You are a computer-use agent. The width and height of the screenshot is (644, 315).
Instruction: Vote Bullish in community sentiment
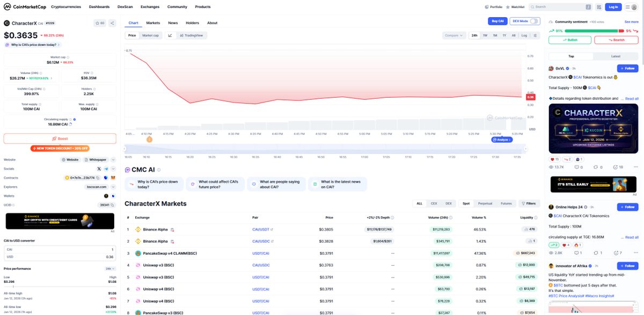pos(570,40)
